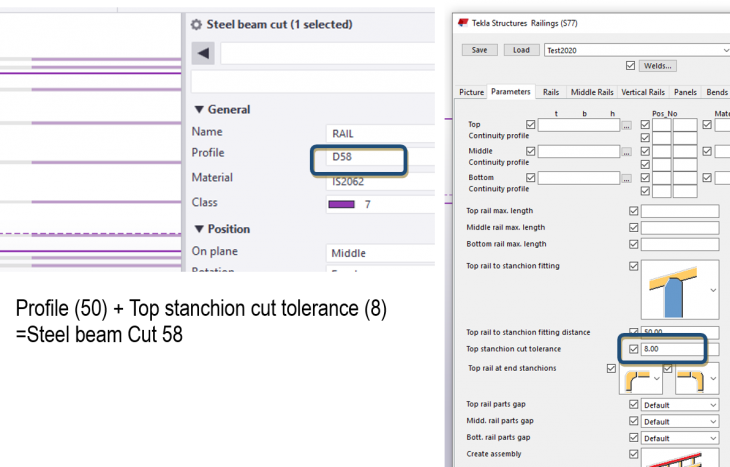730x467 pixels.
Task: Open the right end stanchion option dropdown arrow
Action: 713,379
